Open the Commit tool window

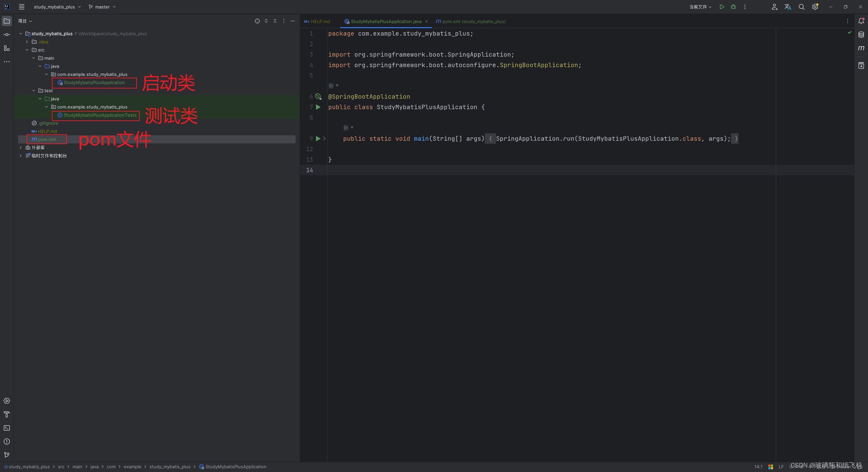point(7,35)
